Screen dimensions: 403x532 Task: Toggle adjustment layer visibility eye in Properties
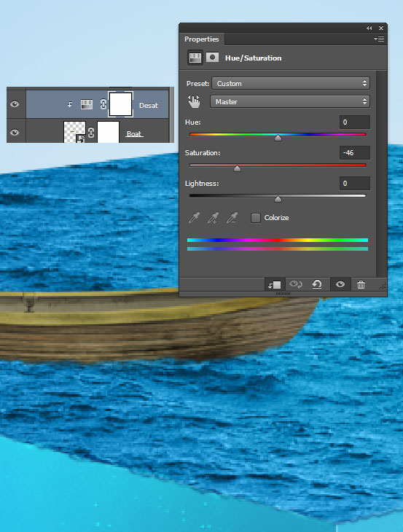pos(340,284)
